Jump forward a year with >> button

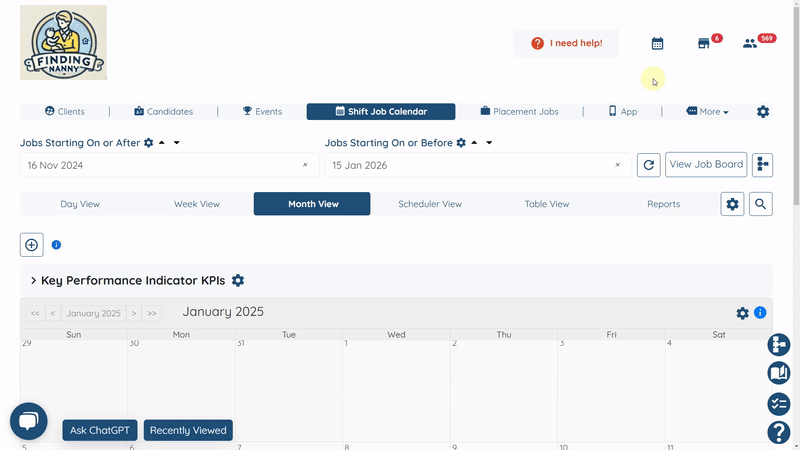152,313
